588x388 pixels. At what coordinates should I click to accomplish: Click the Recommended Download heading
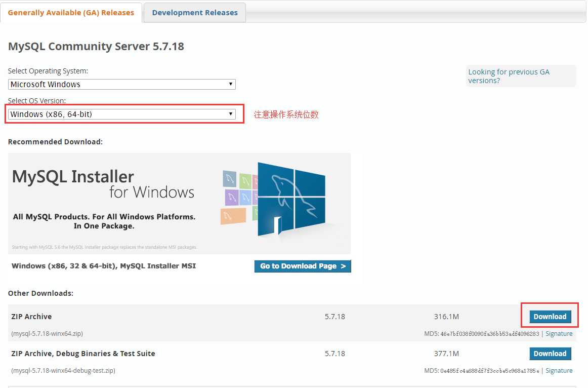[x=55, y=142]
